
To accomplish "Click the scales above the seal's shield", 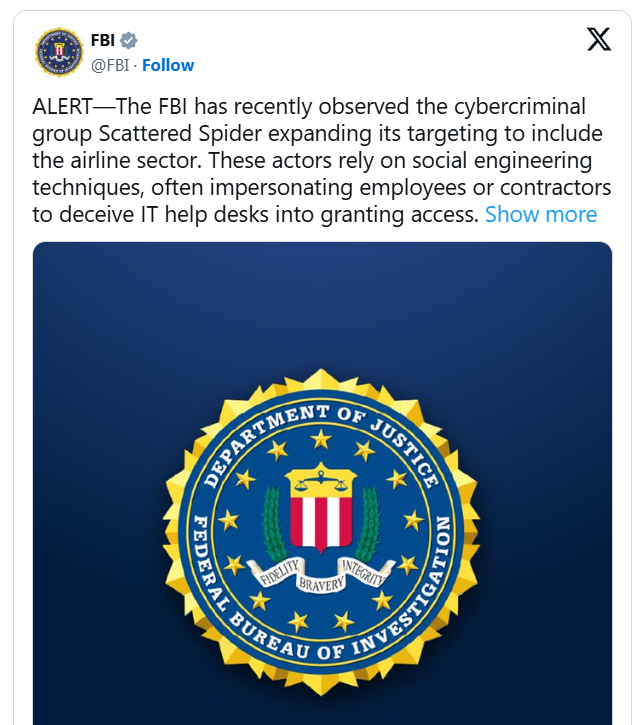I will [322, 478].
